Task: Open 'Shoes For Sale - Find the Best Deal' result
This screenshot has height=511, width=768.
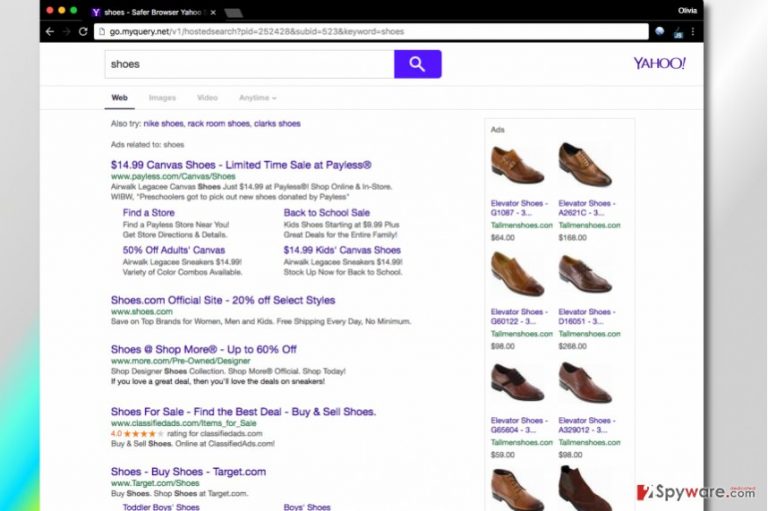Action: click(x=243, y=412)
